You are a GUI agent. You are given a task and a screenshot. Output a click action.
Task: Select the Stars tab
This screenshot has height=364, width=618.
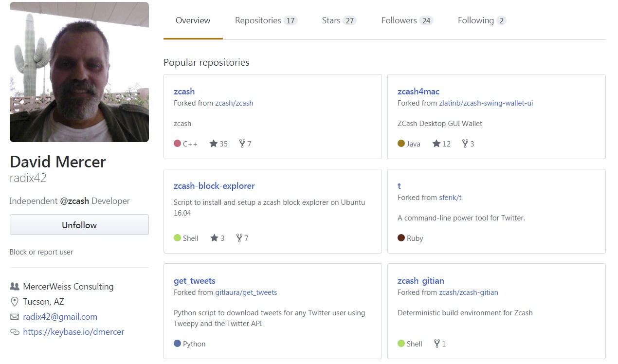click(339, 20)
